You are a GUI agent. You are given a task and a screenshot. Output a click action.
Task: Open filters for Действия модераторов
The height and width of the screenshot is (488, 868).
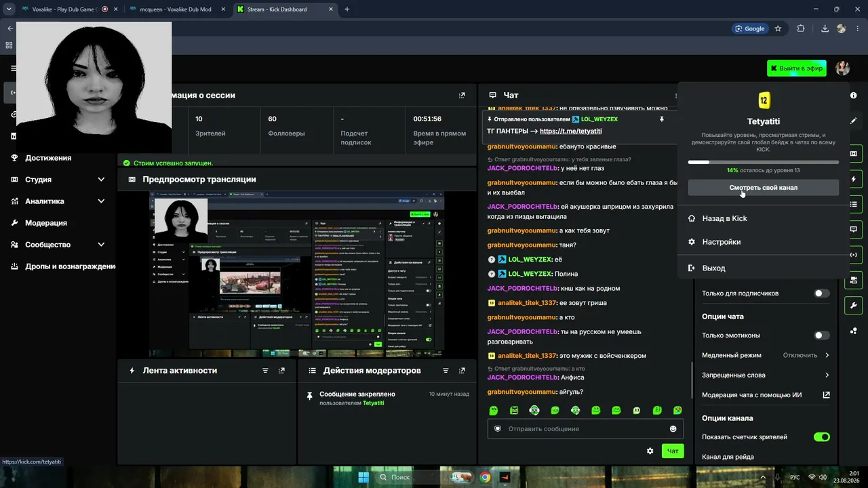[x=446, y=371]
